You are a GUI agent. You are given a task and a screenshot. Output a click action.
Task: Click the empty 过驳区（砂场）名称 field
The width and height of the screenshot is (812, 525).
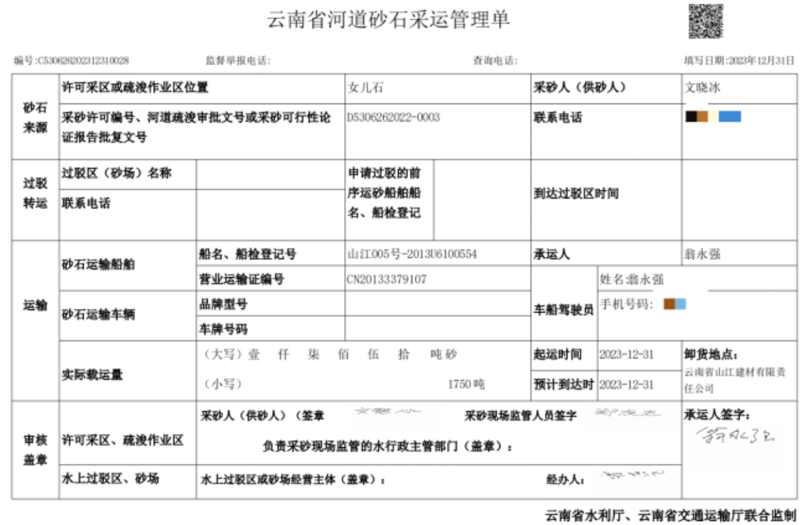(270, 174)
